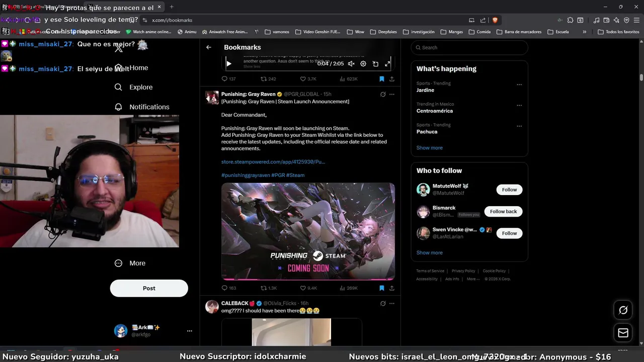Image resolution: width=644 pixels, height=362 pixels.
Task: Open replies on post with 137 comments
Action: [228, 79]
